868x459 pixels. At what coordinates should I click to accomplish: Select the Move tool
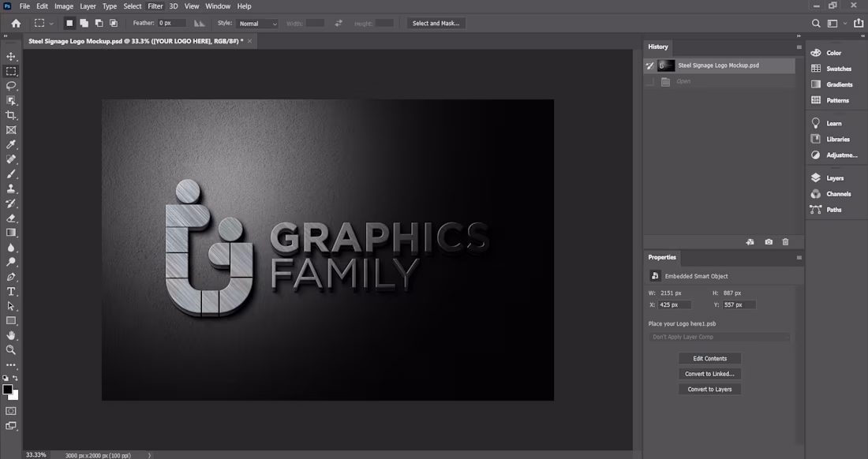(x=11, y=56)
